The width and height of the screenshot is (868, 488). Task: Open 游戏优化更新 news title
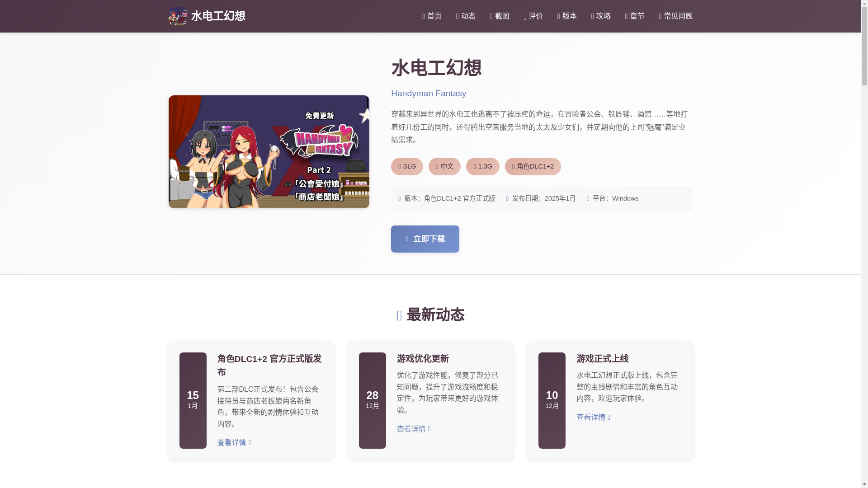tap(423, 359)
